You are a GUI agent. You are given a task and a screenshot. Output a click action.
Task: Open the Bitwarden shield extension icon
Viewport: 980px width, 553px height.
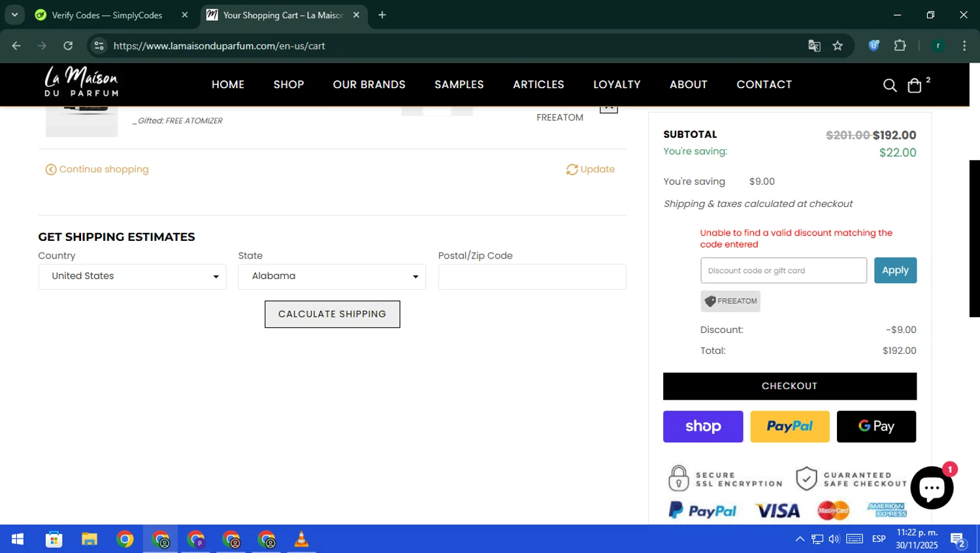pyautogui.click(x=874, y=46)
